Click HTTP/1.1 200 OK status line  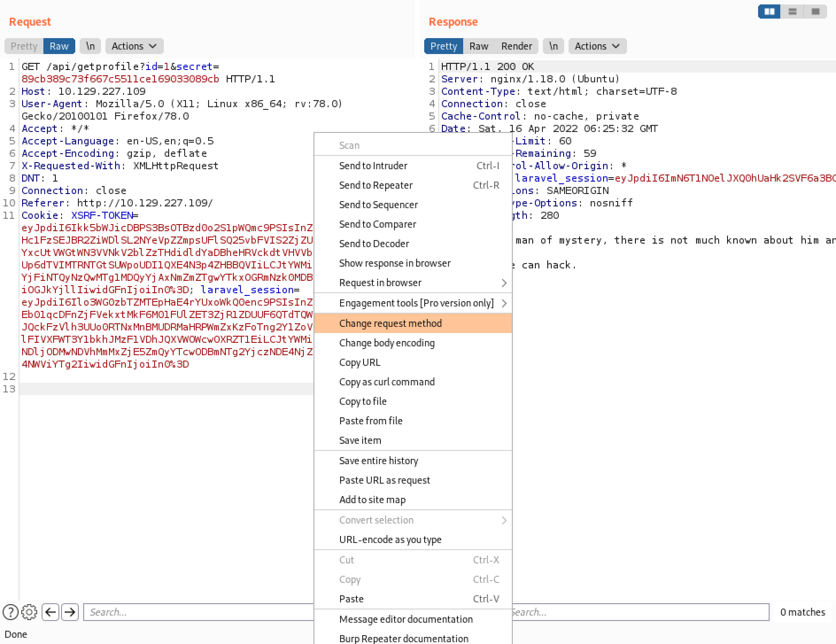(488, 66)
